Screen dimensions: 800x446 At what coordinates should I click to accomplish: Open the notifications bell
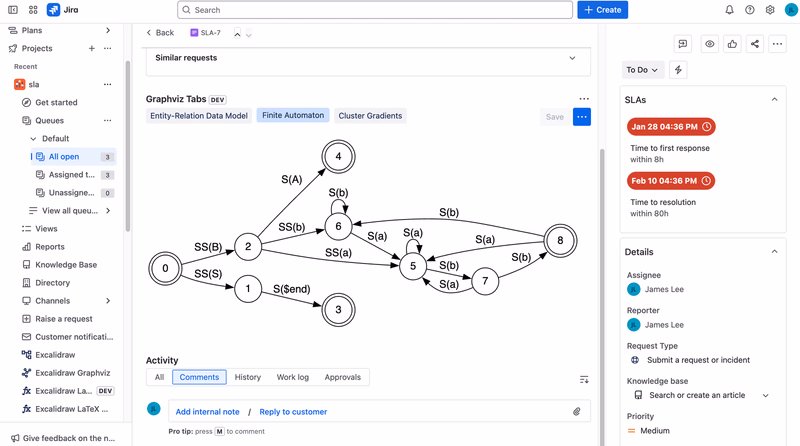[730, 10]
